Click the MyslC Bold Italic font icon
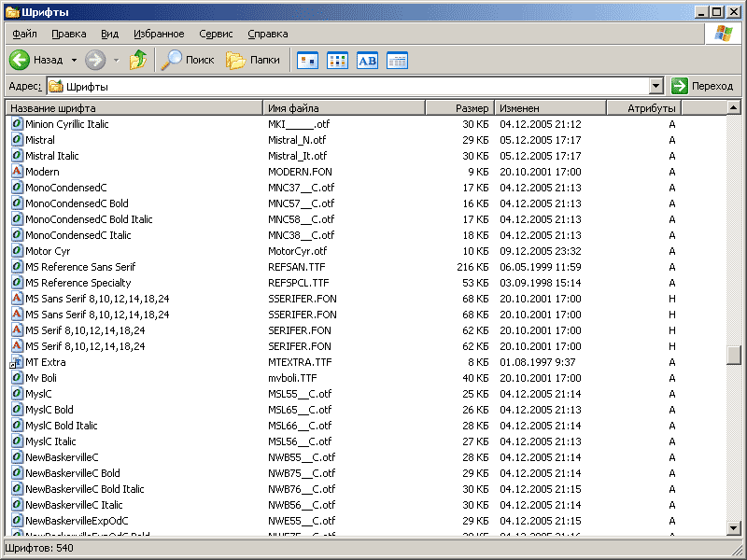747x560 pixels. pos(17,426)
